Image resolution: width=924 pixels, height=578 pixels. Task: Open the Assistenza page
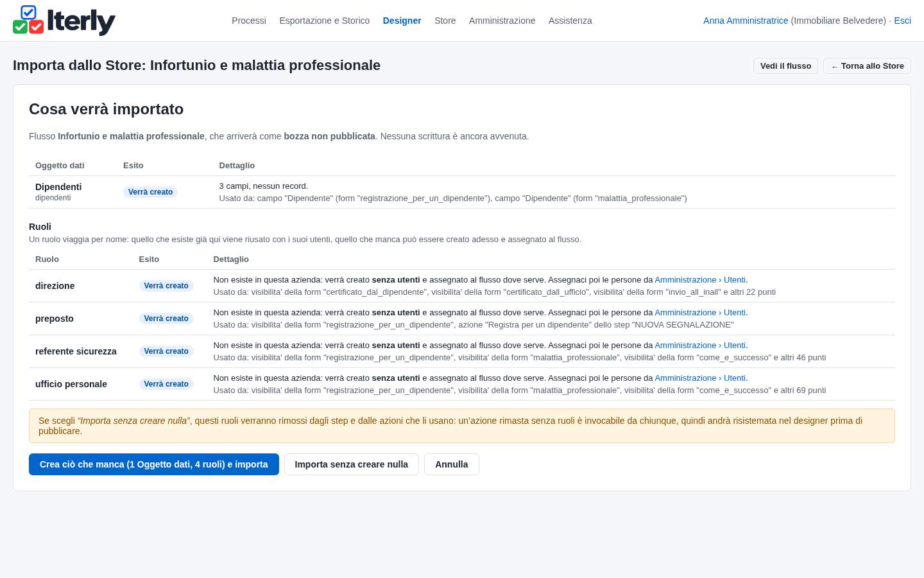(x=570, y=21)
